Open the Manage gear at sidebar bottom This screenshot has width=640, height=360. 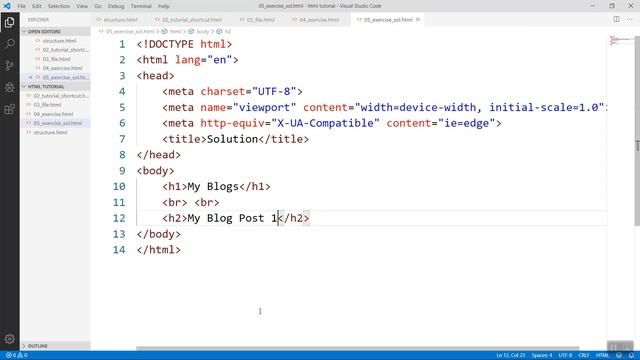pyautogui.click(x=9, y=339)
